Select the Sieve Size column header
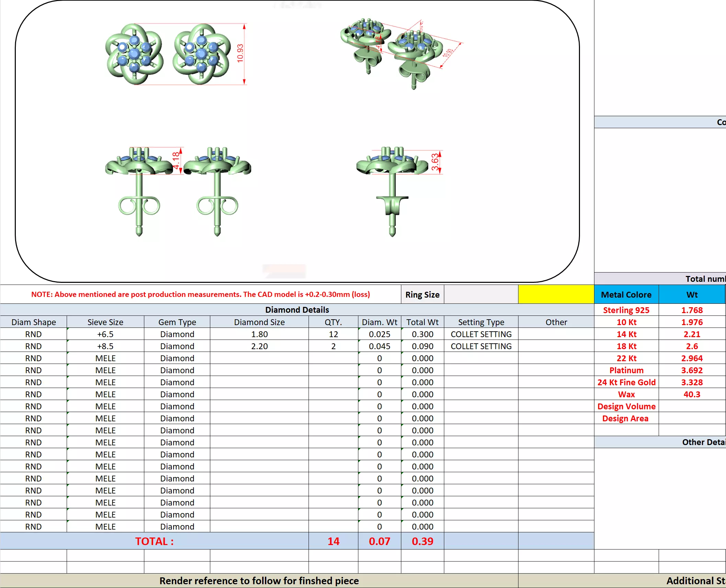The height and width of the screenshot is (588, 726). tap(105, 322)
